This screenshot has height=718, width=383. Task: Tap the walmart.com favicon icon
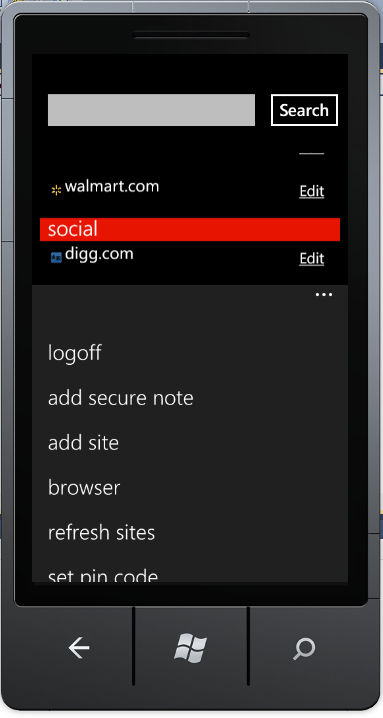(56, 190)
